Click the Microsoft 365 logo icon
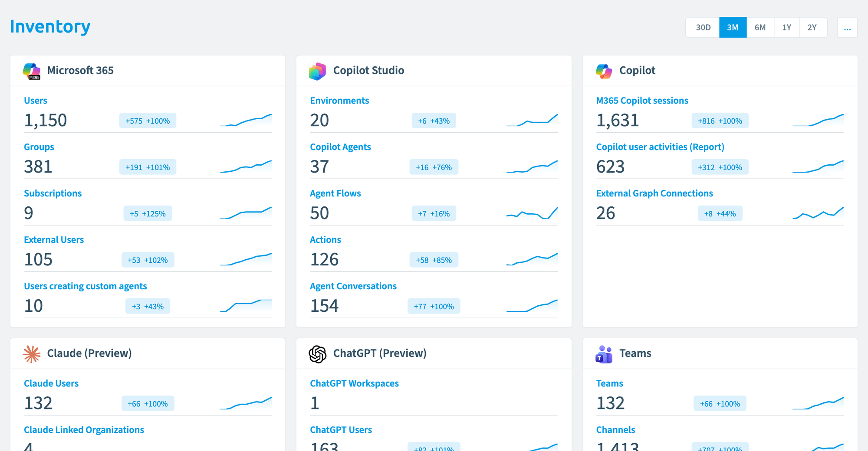 tap(32, 71)
